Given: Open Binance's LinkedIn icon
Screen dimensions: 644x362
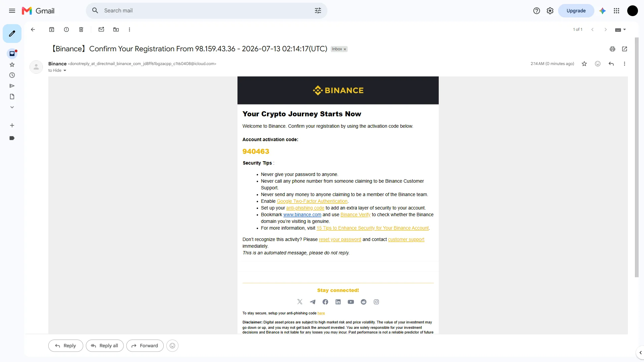Looking at the screenshot, I should coord(338,302).
